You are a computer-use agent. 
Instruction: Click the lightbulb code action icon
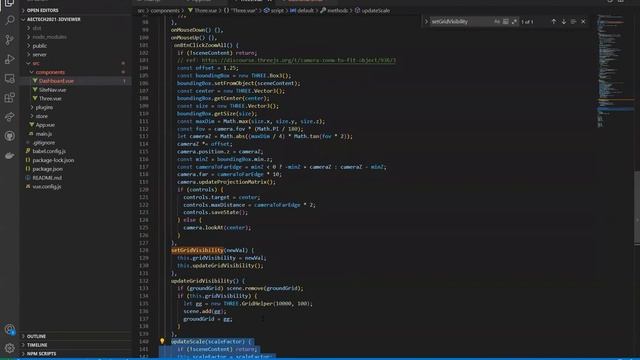(162, 341)
